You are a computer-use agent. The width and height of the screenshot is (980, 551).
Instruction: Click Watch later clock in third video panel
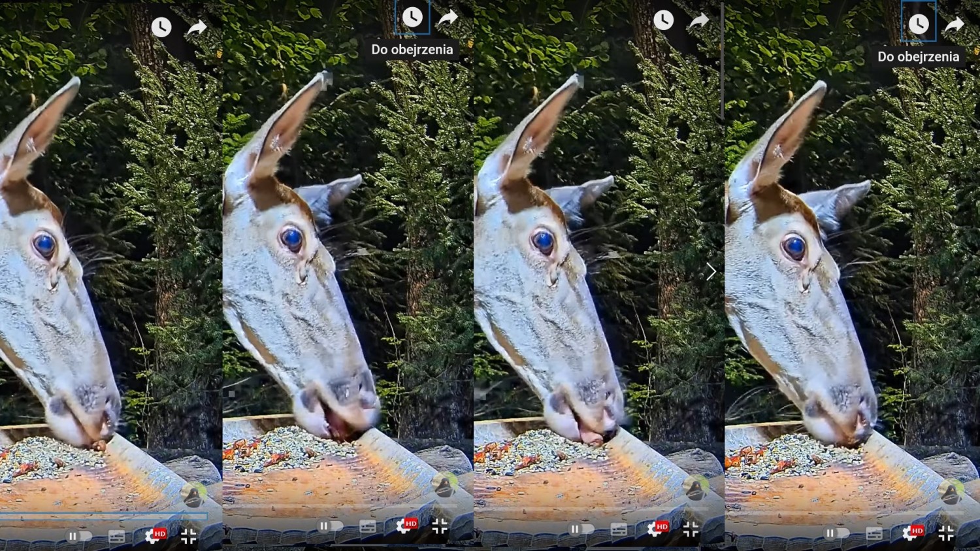[x=664, y=20]
